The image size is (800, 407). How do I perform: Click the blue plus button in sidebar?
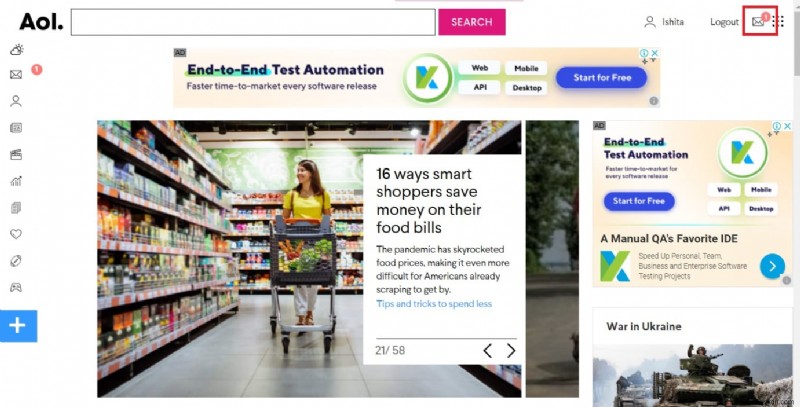tap(18, 325)
